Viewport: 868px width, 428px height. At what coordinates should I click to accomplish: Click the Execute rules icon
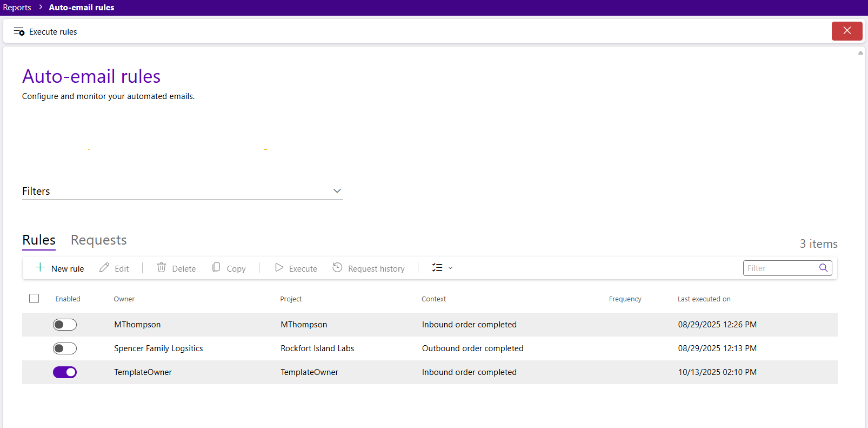click(x=19, y=31)
